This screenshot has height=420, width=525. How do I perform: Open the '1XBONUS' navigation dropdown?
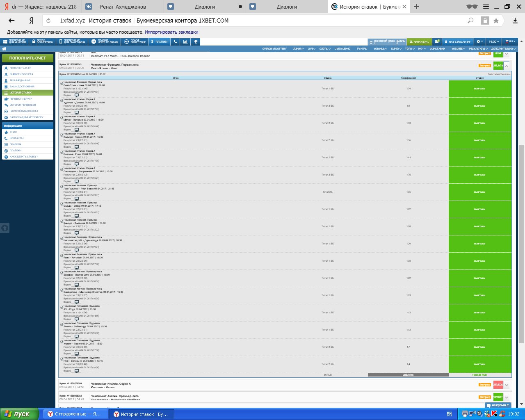coord(380,49)
